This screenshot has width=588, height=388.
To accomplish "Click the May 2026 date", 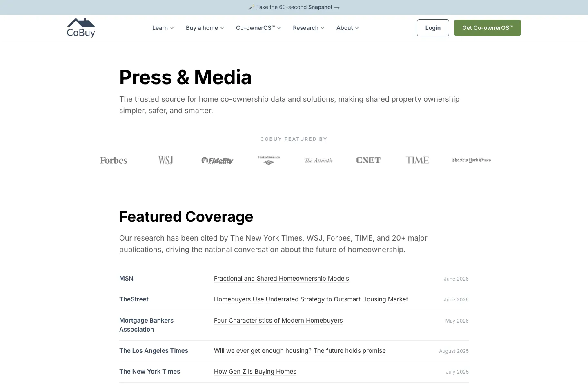I will [x=457, y=321].
